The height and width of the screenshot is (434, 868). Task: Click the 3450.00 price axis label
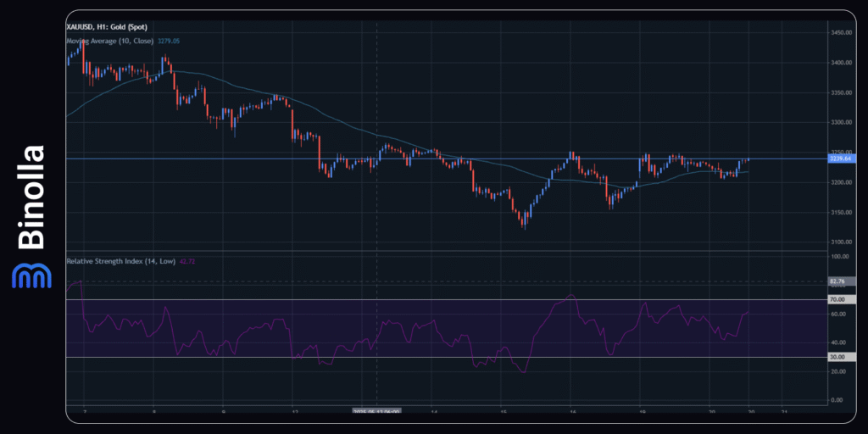point(840,32)
